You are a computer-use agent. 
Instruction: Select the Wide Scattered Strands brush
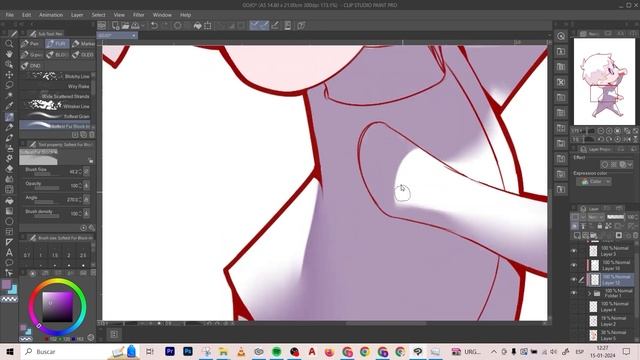point(56,96)
